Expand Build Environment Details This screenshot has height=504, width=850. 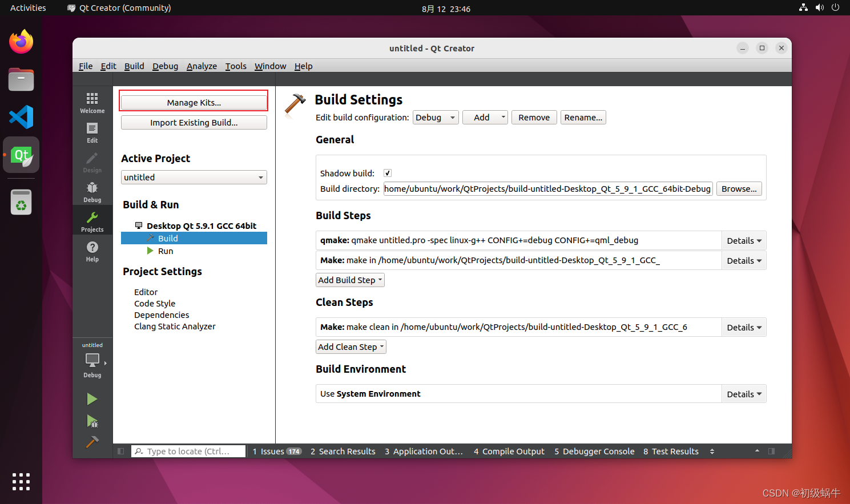[744, 394]
